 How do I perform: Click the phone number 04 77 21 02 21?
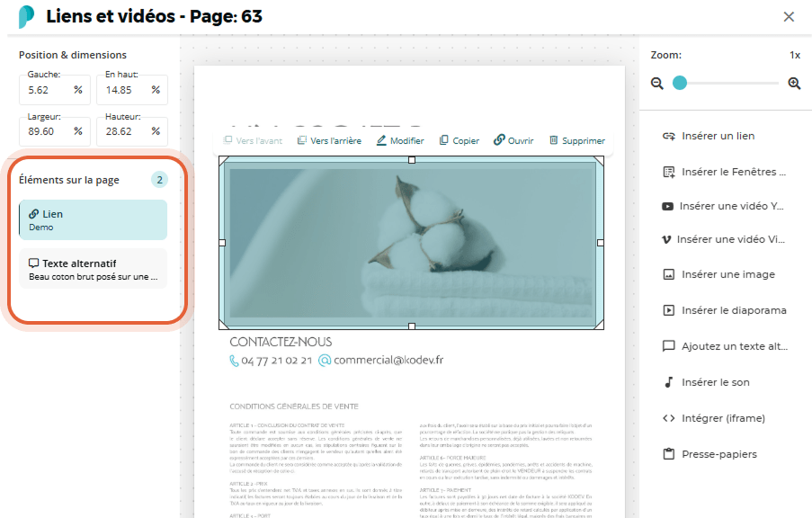click(x=277, y=361)
